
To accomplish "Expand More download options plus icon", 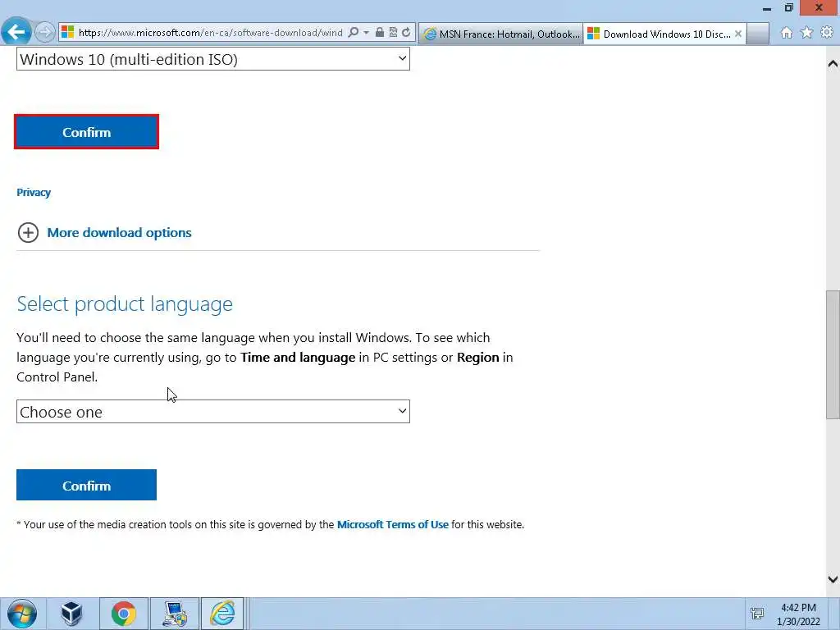I will pos(28,232).
